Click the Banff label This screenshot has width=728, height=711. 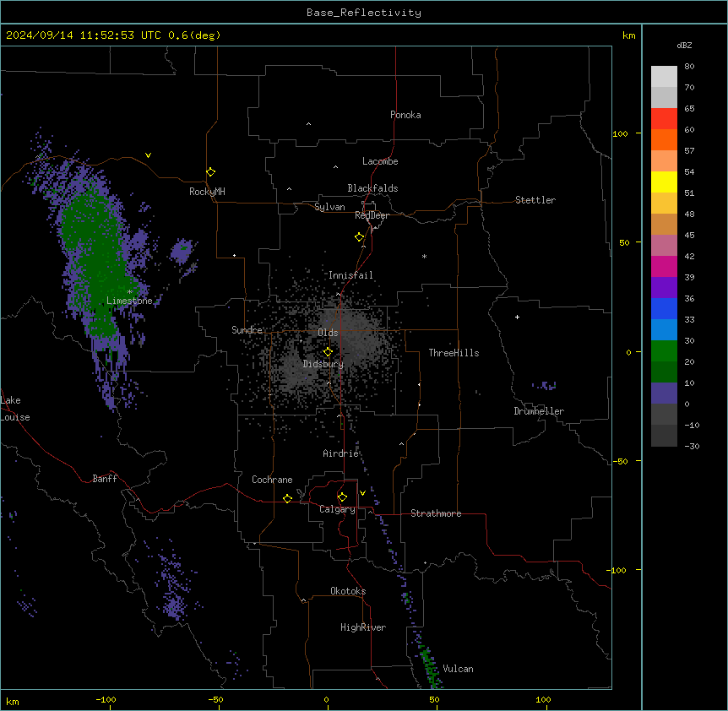click(x=105, y=479)
